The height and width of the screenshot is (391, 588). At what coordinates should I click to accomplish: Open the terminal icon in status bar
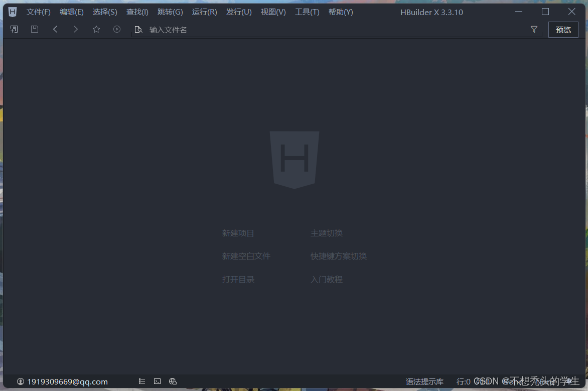point(158,381)
